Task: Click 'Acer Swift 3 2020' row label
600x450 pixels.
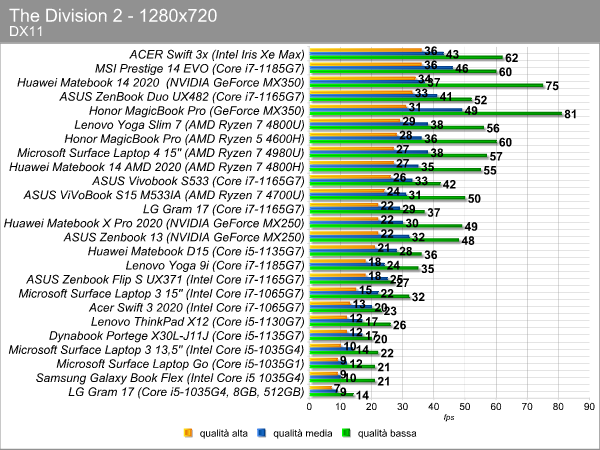Action: [x=197, y=308]
